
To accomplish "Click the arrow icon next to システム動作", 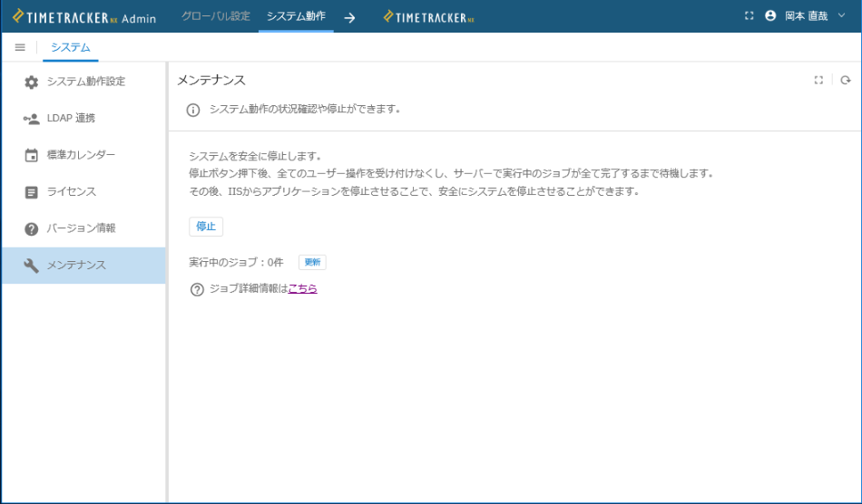I will click(x=349, y=17).
